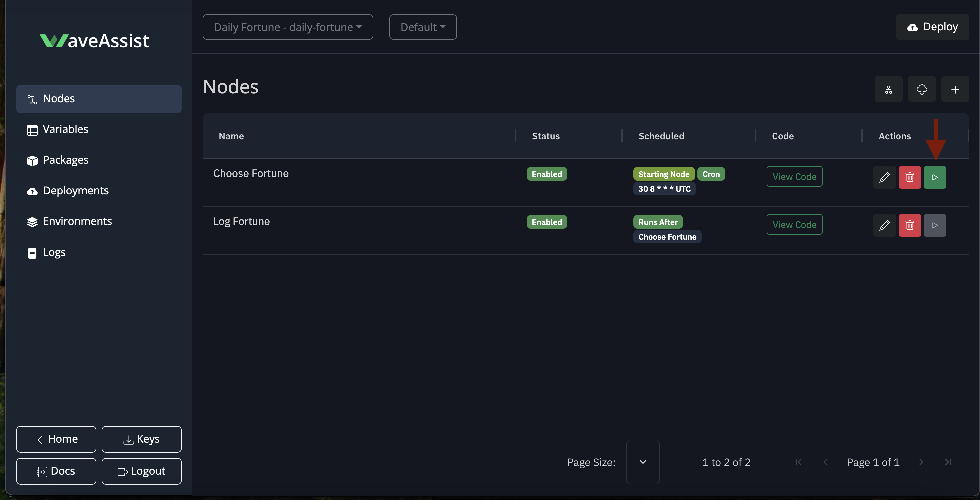Edit the Choose Fortune node
Viewport: 980px width, 500px height.
(x=884, y=177)
